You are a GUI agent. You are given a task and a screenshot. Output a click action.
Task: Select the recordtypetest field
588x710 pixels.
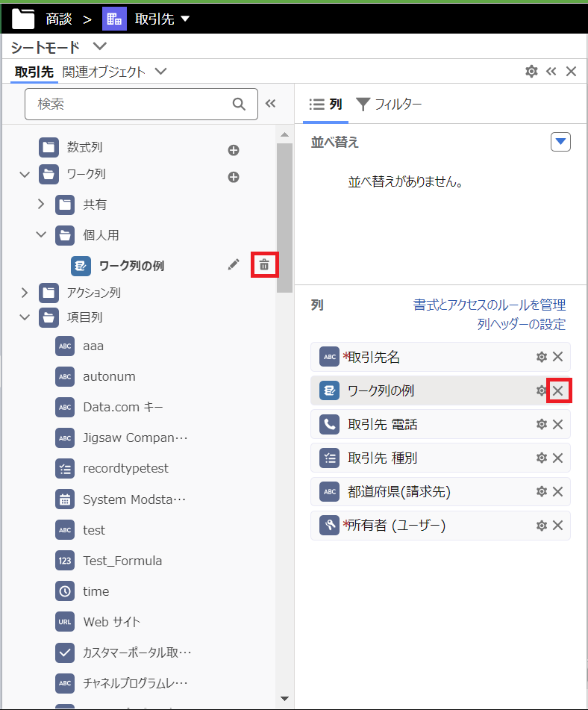[125, 468]
